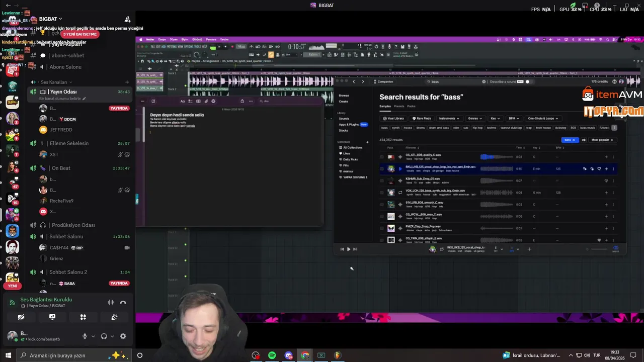
Task: Clear the bass search field
Action: click(484, 81)
